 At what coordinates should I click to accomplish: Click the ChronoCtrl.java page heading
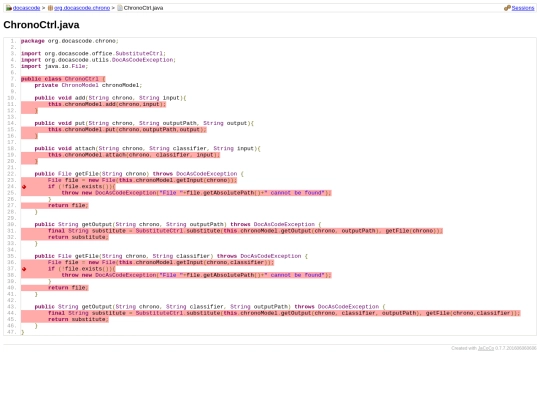[41, 25]
